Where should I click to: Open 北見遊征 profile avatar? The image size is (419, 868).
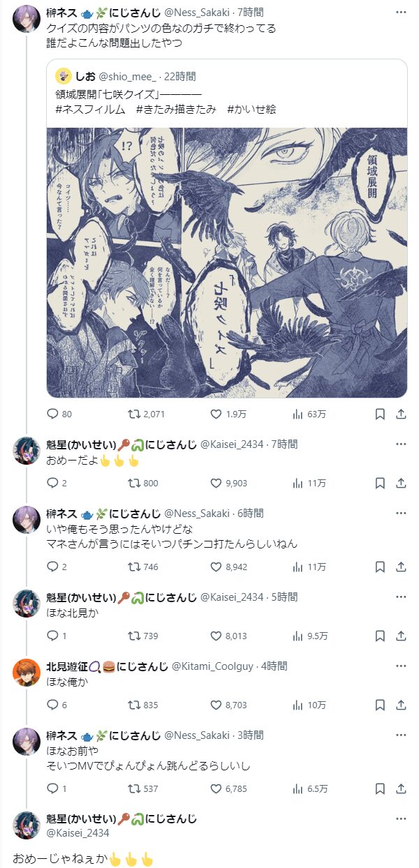tap(27, 672)
